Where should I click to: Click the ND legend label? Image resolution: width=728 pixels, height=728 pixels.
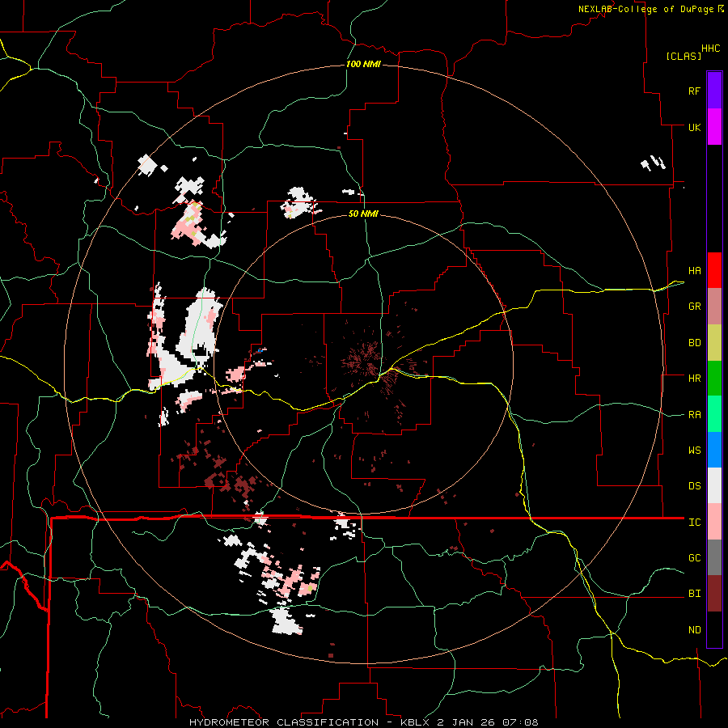coord(694,630)
